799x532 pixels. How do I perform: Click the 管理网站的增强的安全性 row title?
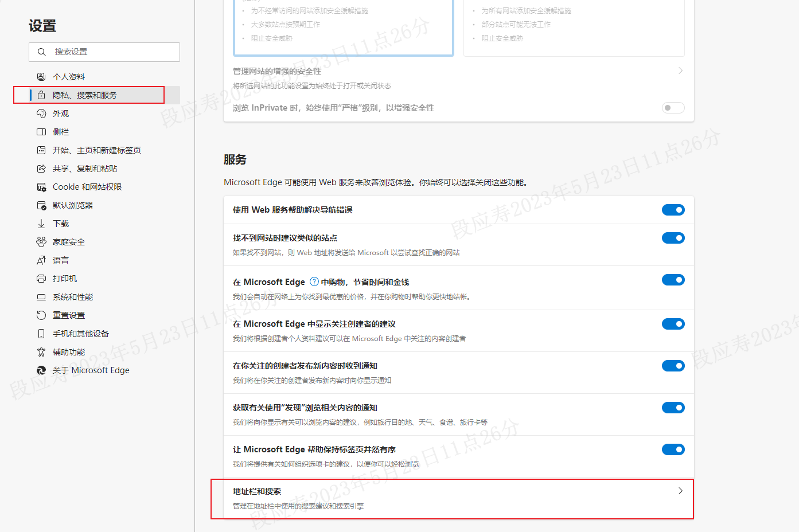[x=277, y=71]
